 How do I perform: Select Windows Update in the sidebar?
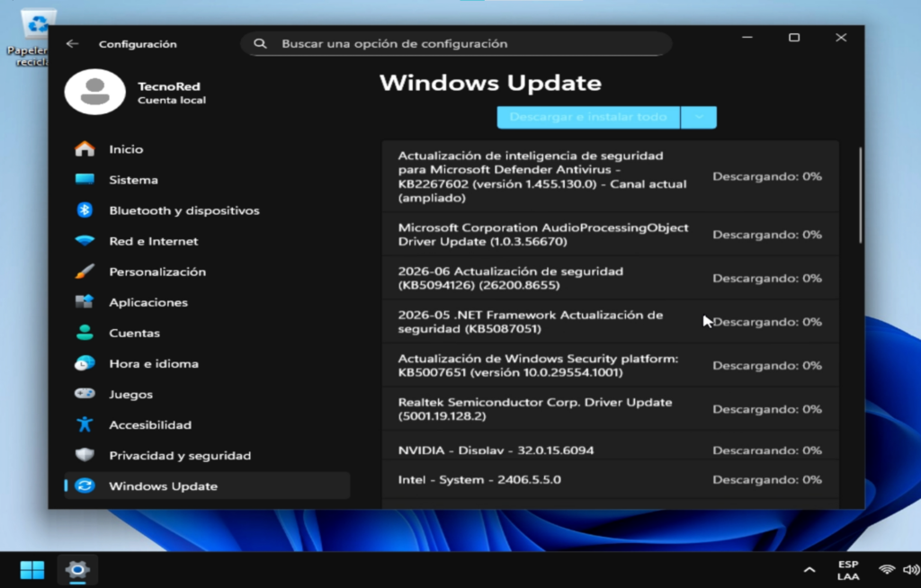pyautogui.click(x=207, y=486)
